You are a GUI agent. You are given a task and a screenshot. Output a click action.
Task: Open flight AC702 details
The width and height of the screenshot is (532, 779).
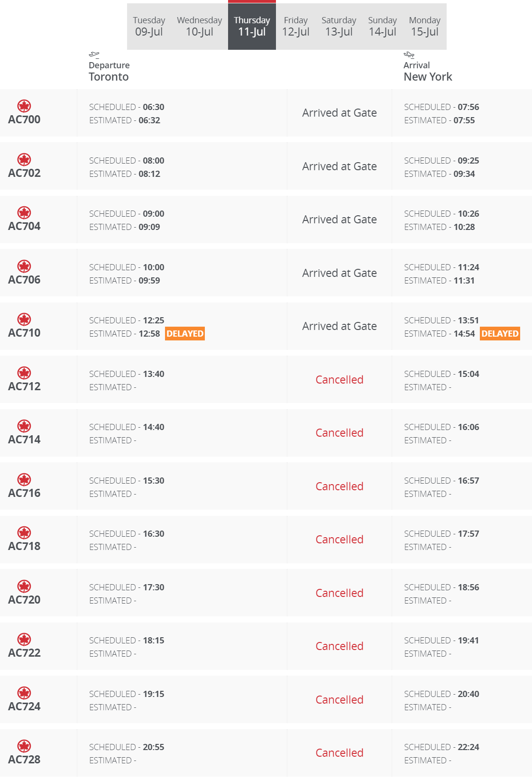click(x=24, y=173)
